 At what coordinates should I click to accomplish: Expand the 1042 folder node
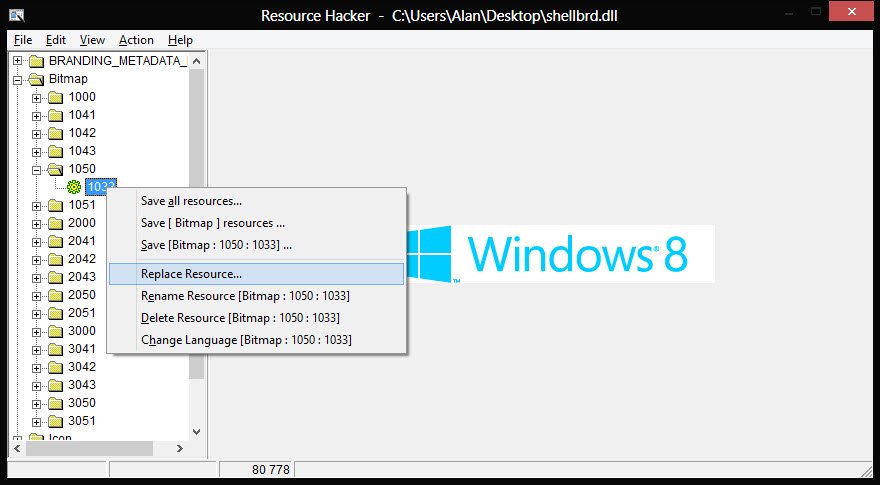[36, 134]
